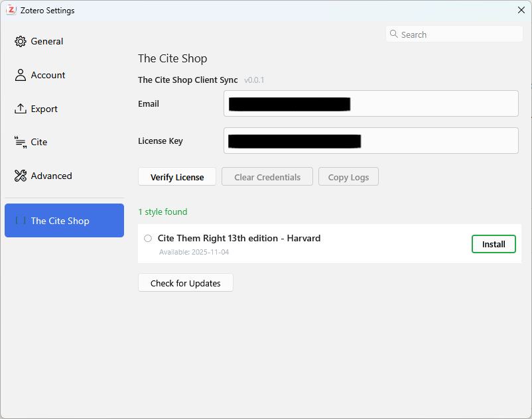This screenshot has height=419, width=532.
Task: Close the Zotero Settings window
Action: click(x=521, y=10)
